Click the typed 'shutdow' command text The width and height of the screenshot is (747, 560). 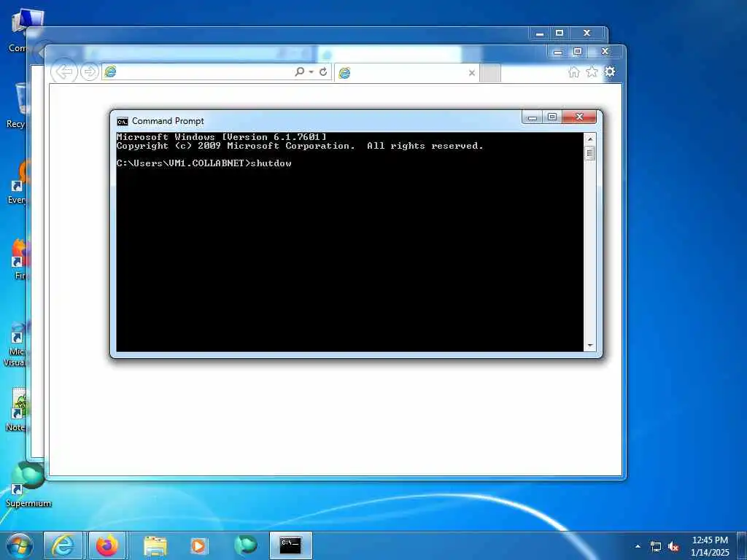pos(271,163)
